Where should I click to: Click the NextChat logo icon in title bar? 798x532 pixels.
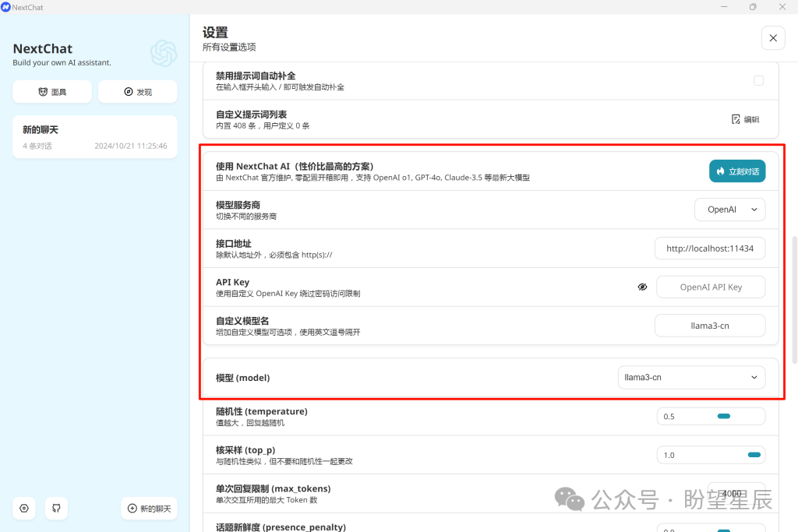pos(5,7)
